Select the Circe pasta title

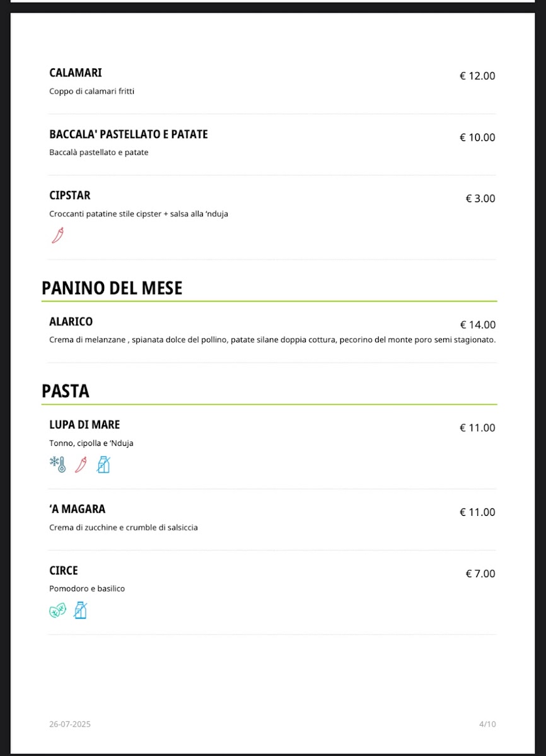pyautogui.click(x=64, y=571)
